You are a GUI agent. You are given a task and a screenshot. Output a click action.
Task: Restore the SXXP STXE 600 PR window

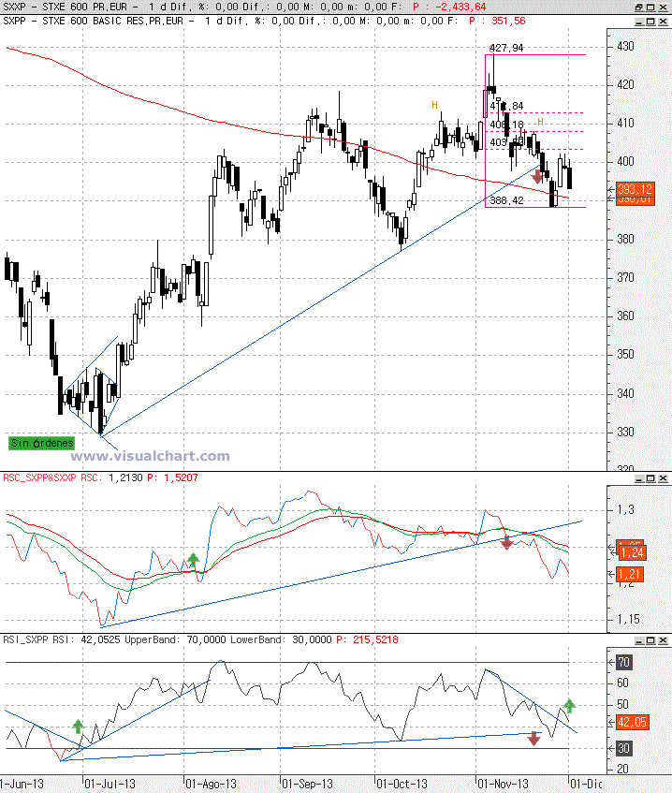[x=638, y=7]
